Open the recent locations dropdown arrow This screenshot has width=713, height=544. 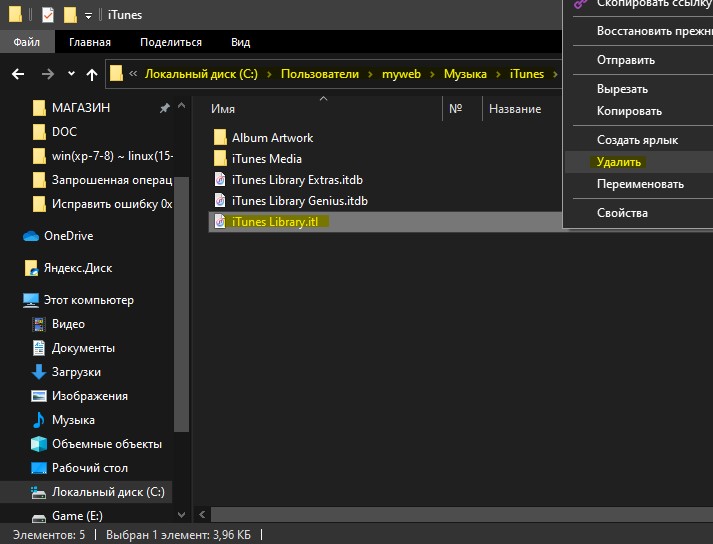71,74
